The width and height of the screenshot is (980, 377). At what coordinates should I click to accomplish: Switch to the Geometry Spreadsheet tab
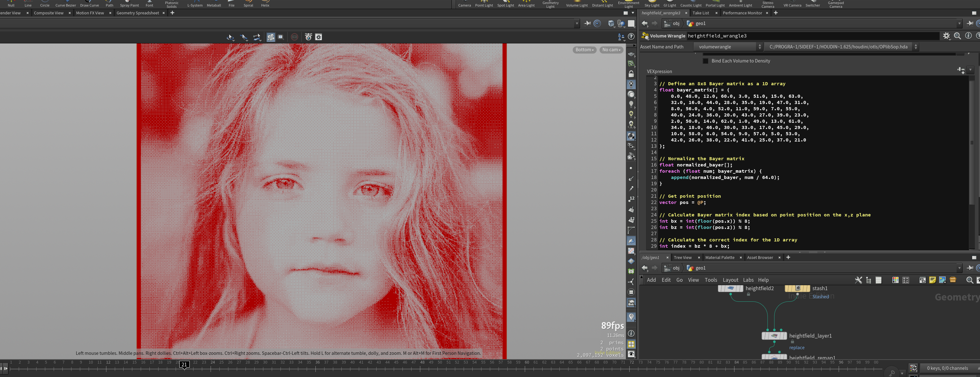[137, 13]
